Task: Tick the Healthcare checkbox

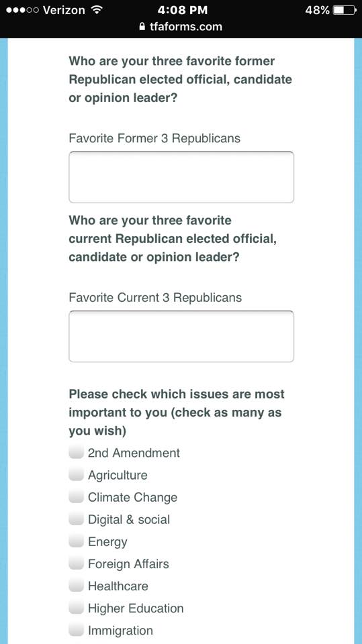Action: 76,586
